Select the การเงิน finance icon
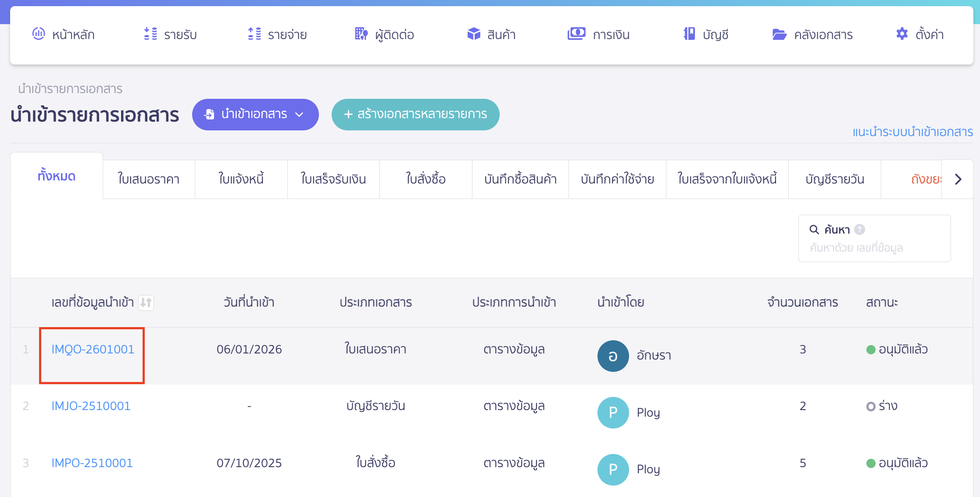 point(576,34)
